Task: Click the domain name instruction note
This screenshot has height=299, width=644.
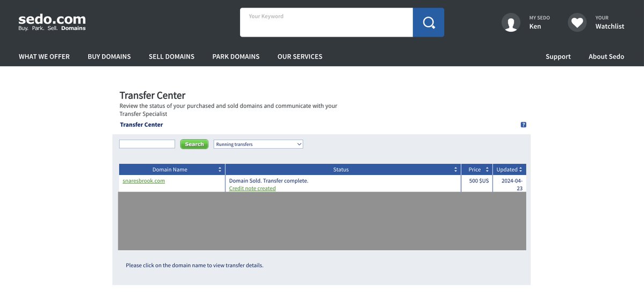Action: [x=195, y=265]
